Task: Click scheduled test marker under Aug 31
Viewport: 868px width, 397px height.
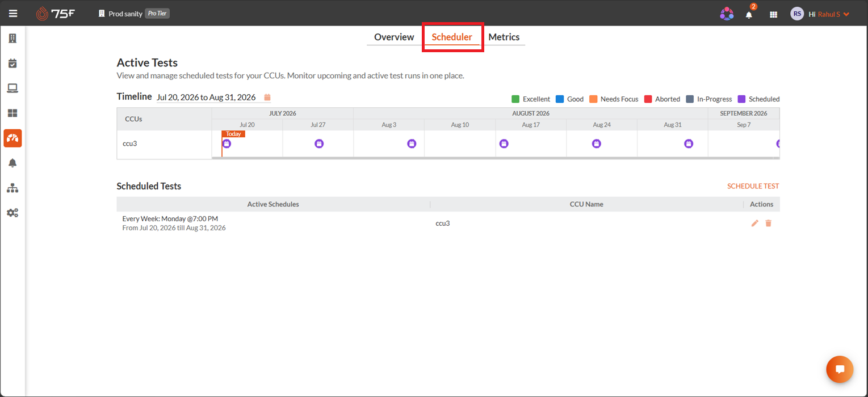Action: (689, 144)
